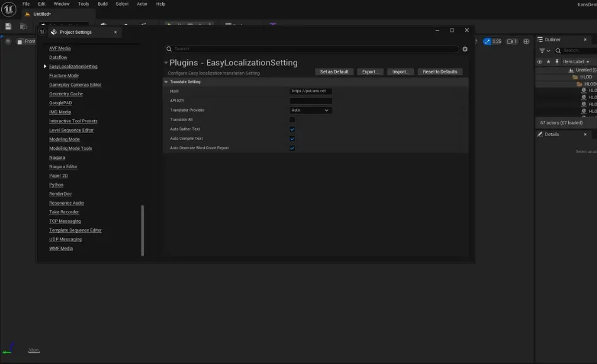The width and height of the screenshot is (597, 364).
Task: Click the scale snapping toggle icon
Action: pyautogui.click(x=487, y=41)
